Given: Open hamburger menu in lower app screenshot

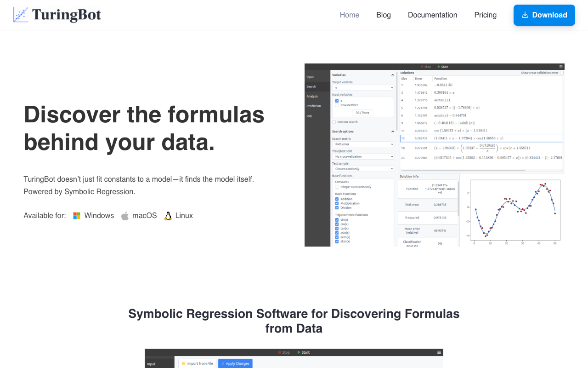Looking at the screenshot, I should [439, 352].
